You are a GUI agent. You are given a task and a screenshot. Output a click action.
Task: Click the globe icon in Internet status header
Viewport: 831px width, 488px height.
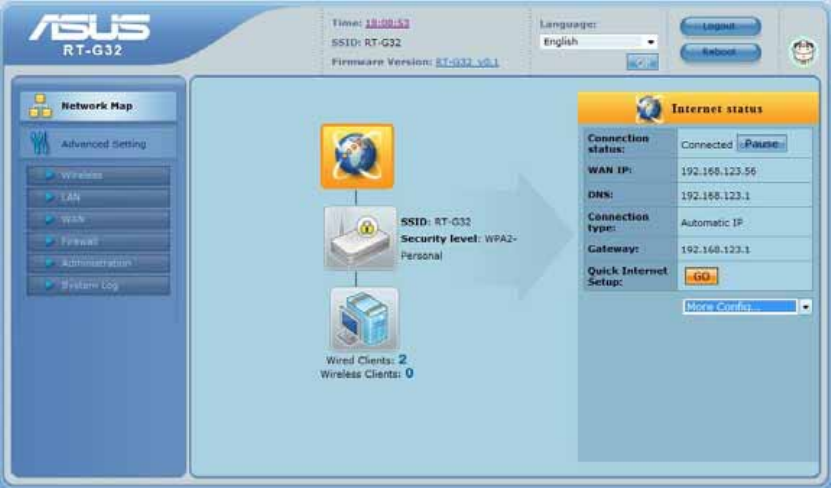649,109
